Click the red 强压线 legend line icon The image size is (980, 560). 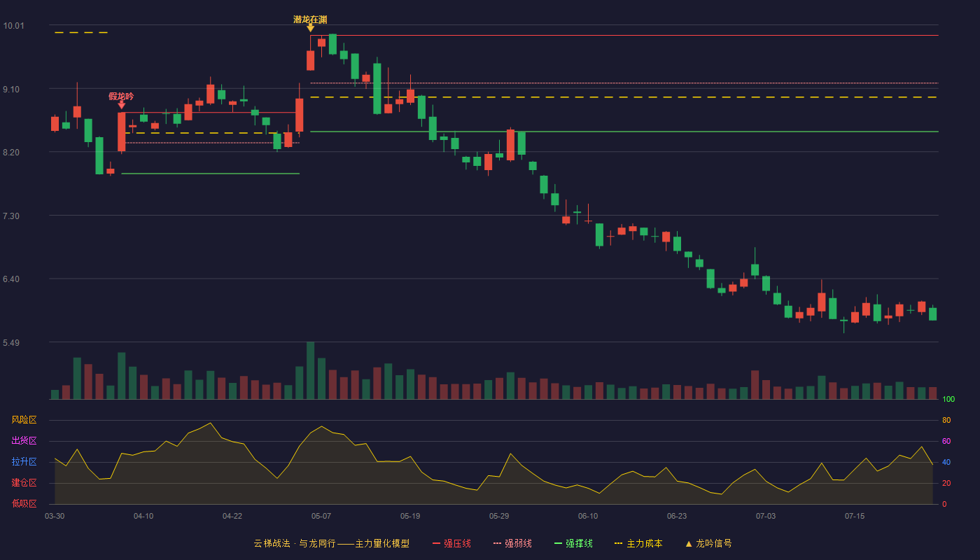pos(436,544)
